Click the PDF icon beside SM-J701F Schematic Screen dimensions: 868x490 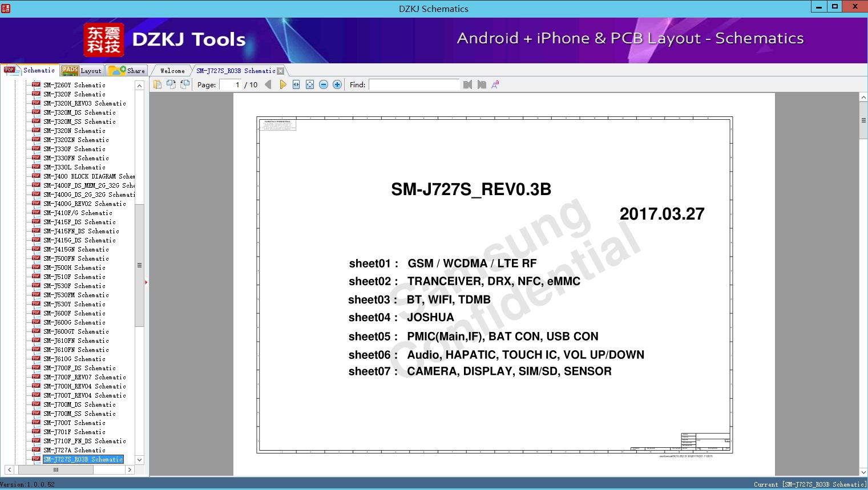tap(36, 431)
